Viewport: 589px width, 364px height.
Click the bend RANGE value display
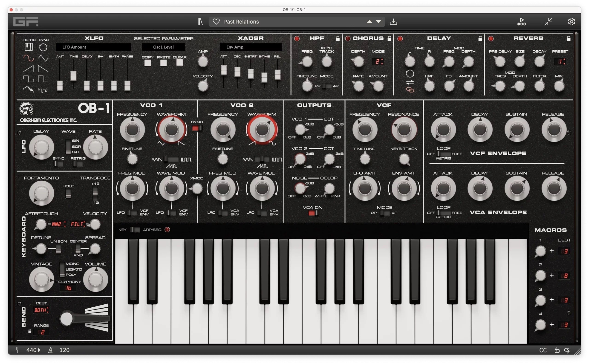(x=41, y=332)
